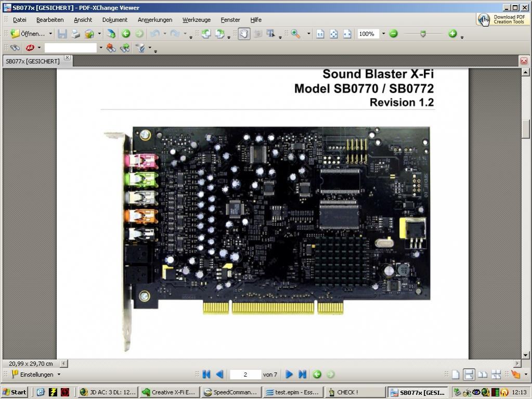Go to next page arrow
This screenshot has height=399, width=532.
(x=289, y=374)
